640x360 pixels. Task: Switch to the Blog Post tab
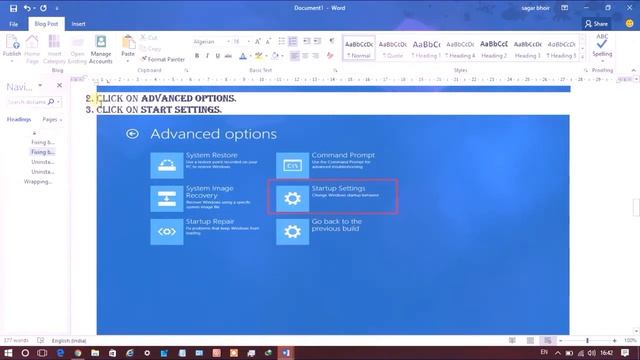[x=46, y=24]
